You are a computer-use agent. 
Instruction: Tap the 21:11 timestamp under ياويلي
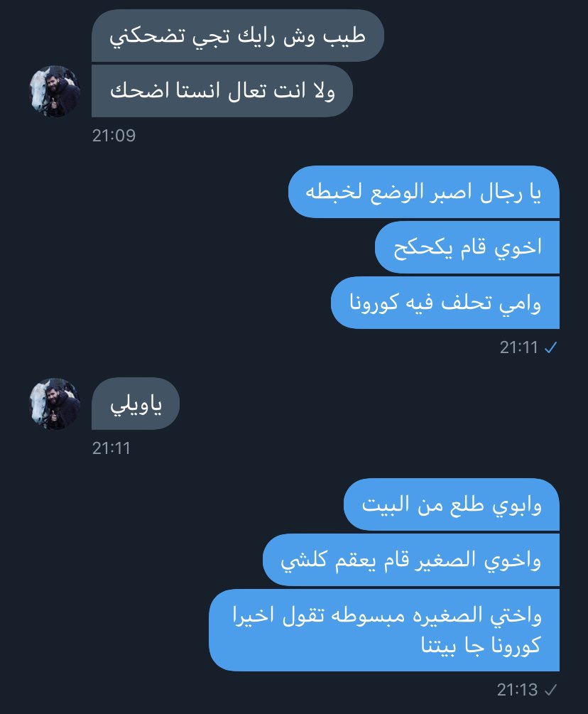coord(111,448)
